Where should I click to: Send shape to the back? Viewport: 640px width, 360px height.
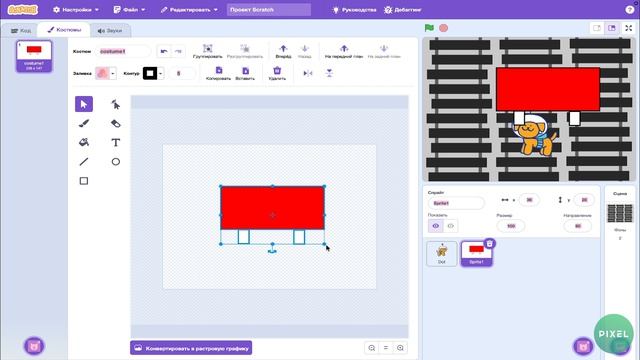[384, 51]
